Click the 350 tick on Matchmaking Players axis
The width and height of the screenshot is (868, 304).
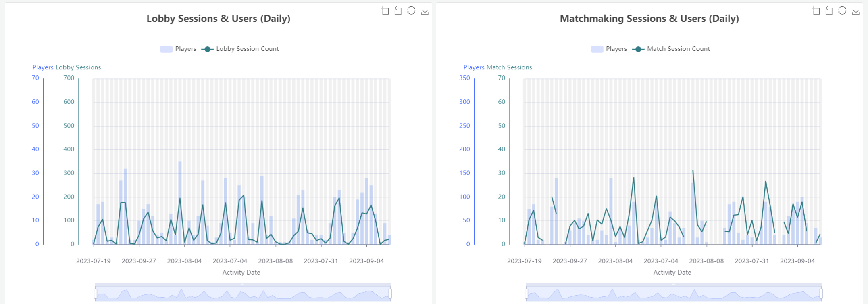click(464, 78)
